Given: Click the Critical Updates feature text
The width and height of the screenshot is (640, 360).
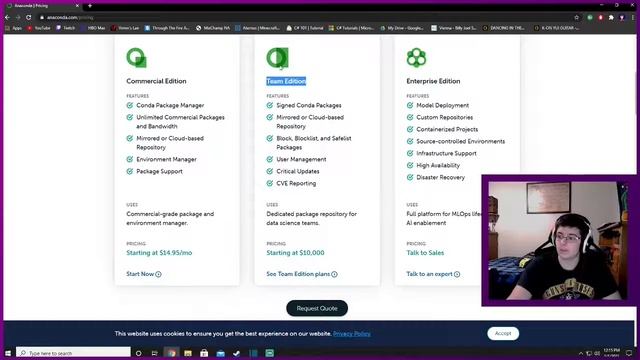Looking at the screenshot, I should pos(298,171).
